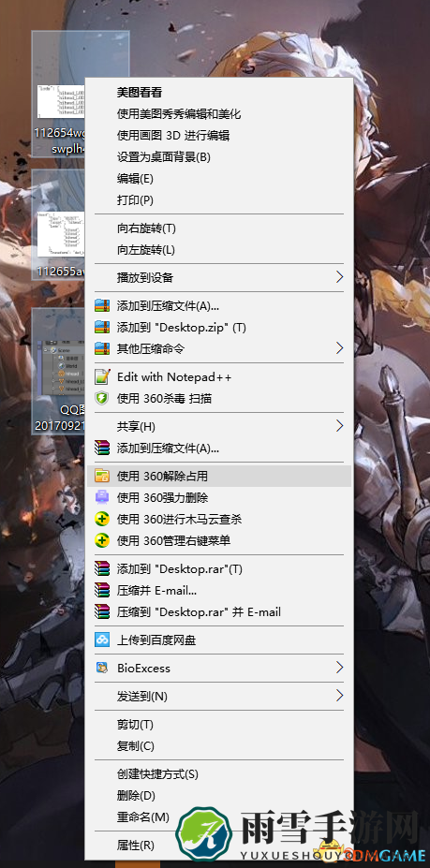The image size is (430, 868).
Task: Open the 共享(H) submenu arrow
Action: pyautogui.click(x=340, y=426)
